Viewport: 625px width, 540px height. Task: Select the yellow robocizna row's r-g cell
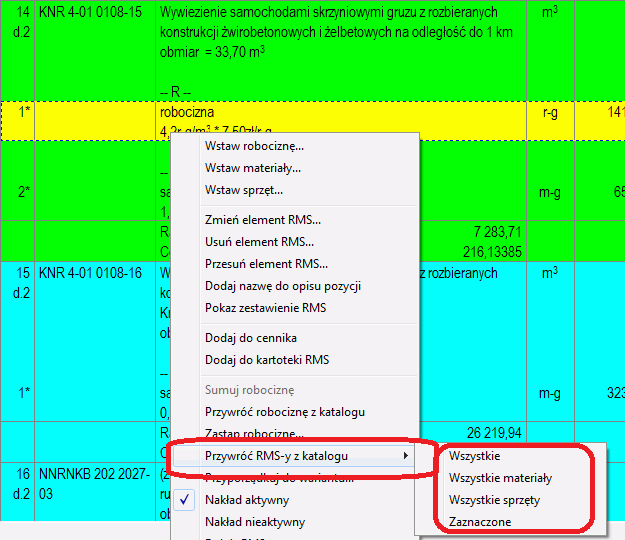click(x=548, y=114)
